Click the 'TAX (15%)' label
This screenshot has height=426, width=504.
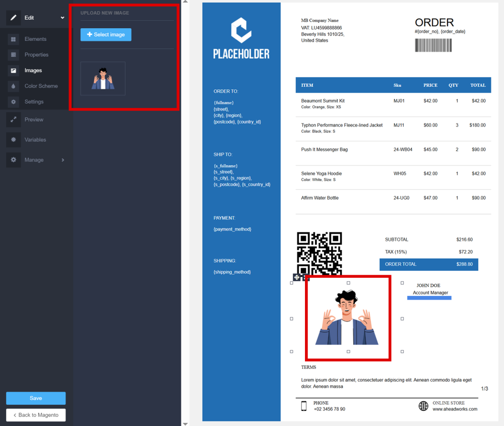(396, 252)
